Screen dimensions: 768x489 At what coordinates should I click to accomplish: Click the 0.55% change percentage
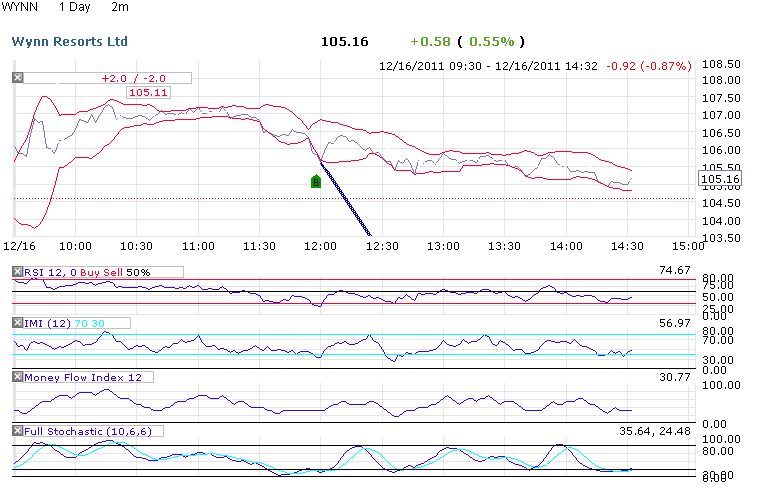[492, 42]
